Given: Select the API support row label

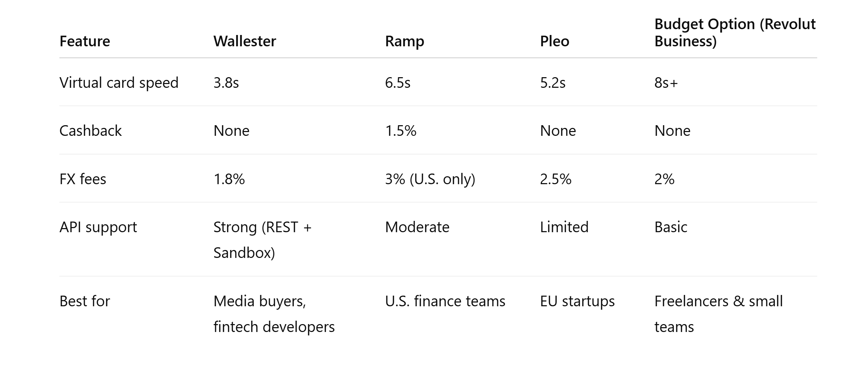Looking at the screenshot, I should [98, 227].
